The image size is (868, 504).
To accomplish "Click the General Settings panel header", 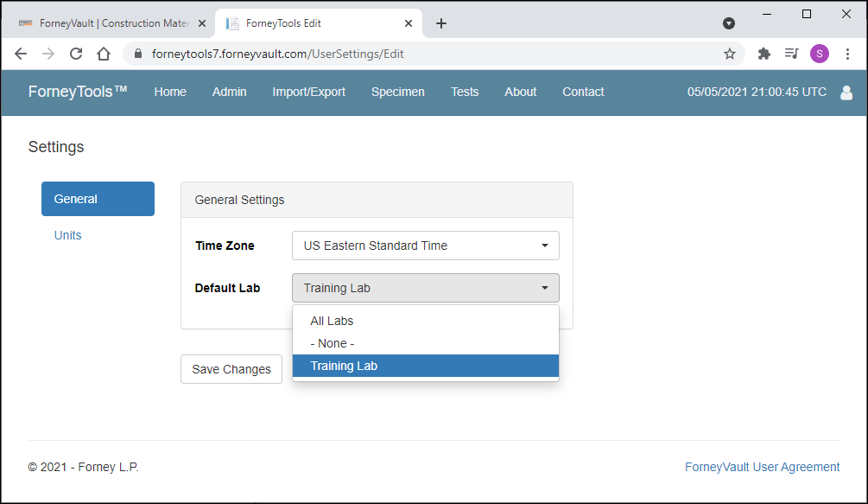I will tap(377, 200).
